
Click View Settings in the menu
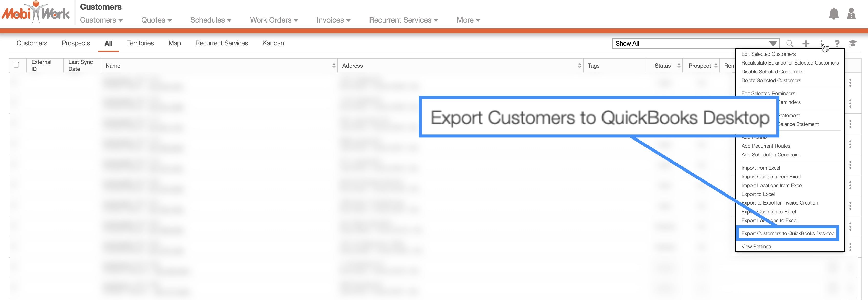756,247
